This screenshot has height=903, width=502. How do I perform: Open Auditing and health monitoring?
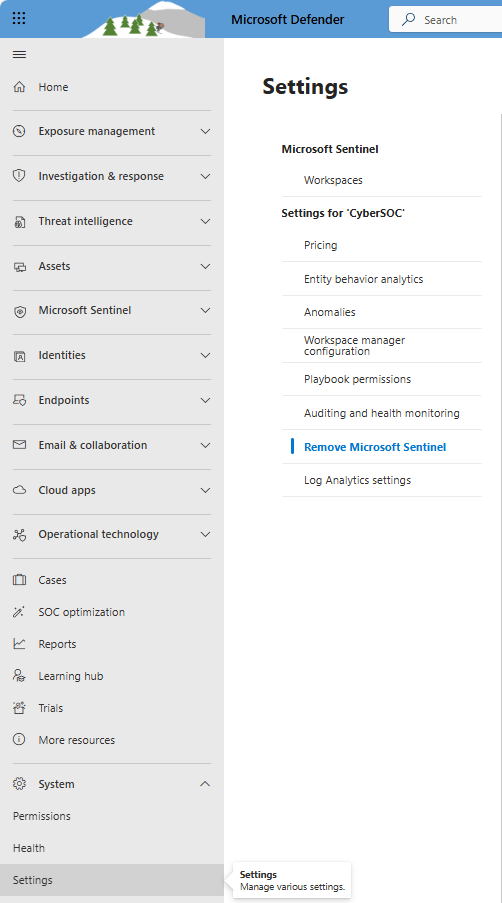click(382, 413)
